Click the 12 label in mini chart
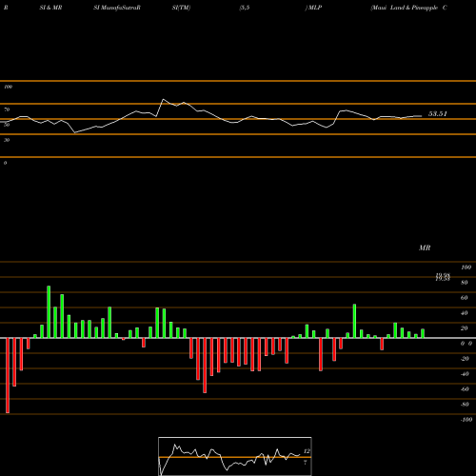The image size is (476, 476). coord(307,451)
